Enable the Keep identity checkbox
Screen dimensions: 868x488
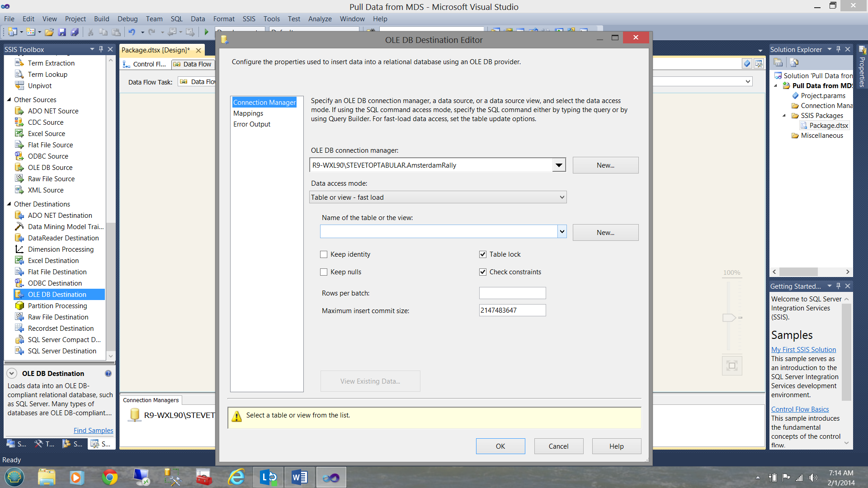point(324,254)
